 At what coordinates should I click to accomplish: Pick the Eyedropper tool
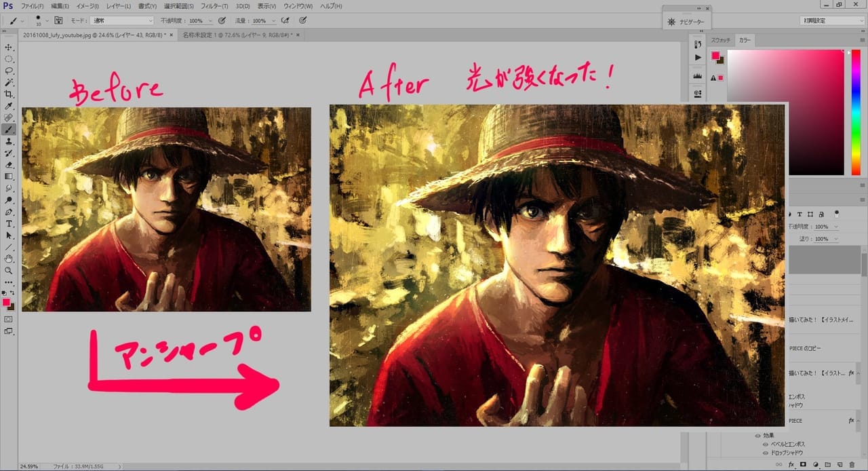pyautogui.click(x=9, y=107)
